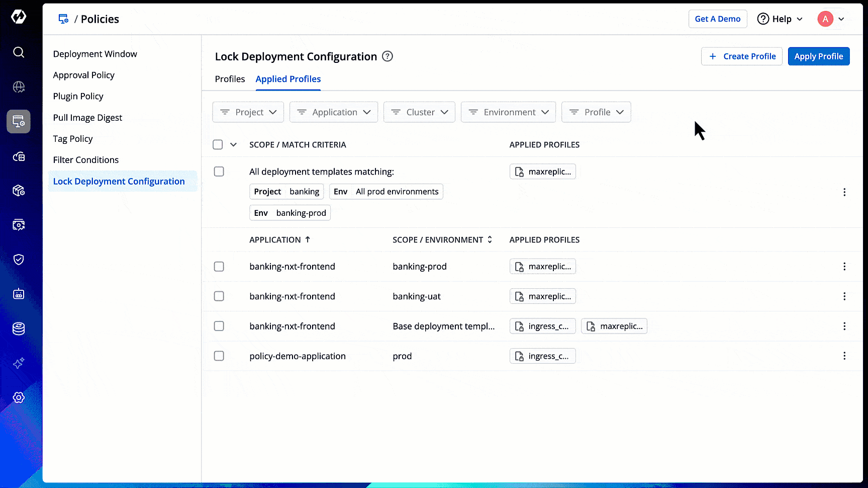Image resolution: width=868 pixels, height=488 pixels.
Task: Expand the Environment filter dropdown
Action: point(508,112)
